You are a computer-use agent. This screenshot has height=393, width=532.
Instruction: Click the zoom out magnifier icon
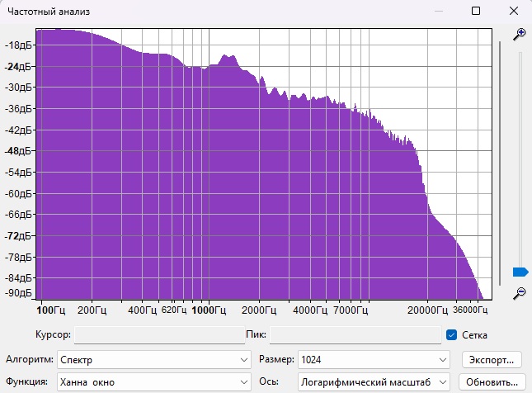(519, 293)
